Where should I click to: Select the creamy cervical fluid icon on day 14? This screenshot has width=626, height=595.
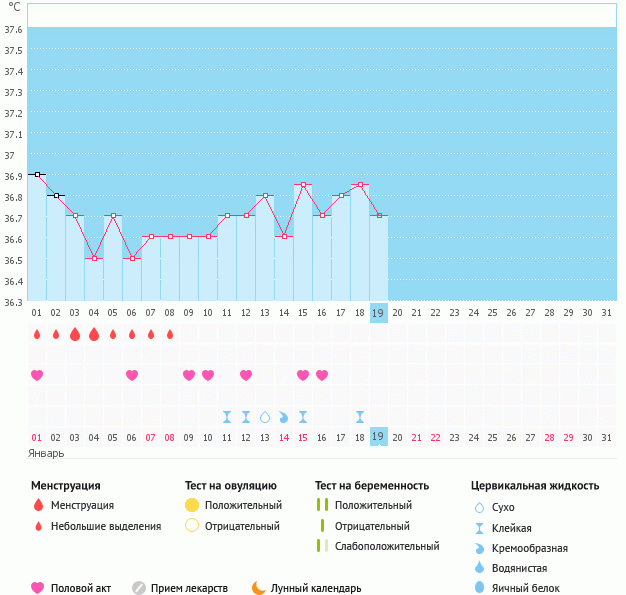pos(284,416)
